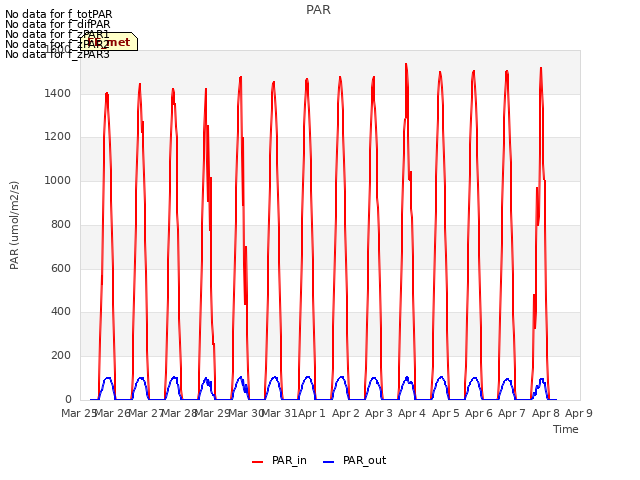Click the 400 y-axis tick label

pyautogui.click(x=61, y=312)
